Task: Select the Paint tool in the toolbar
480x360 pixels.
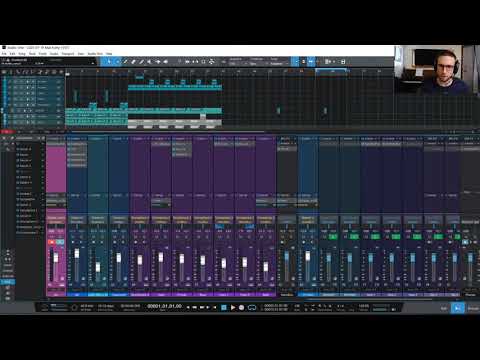Action: [141, 62]
